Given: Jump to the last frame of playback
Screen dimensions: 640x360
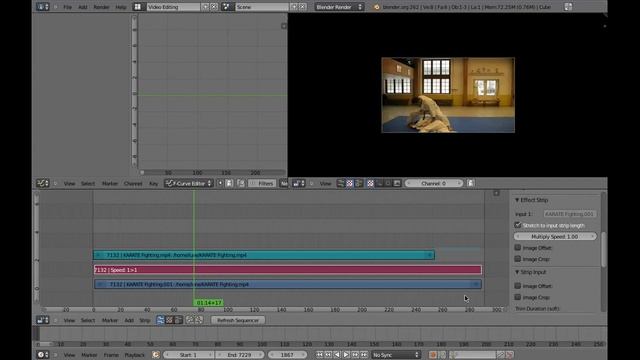Looking at the screenshot, I should point(364,355).
